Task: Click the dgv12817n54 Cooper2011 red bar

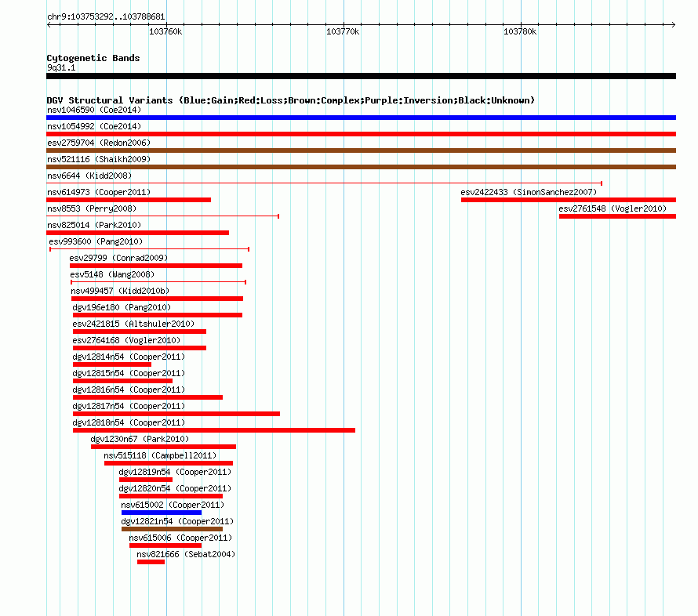Action: point(176,414)
